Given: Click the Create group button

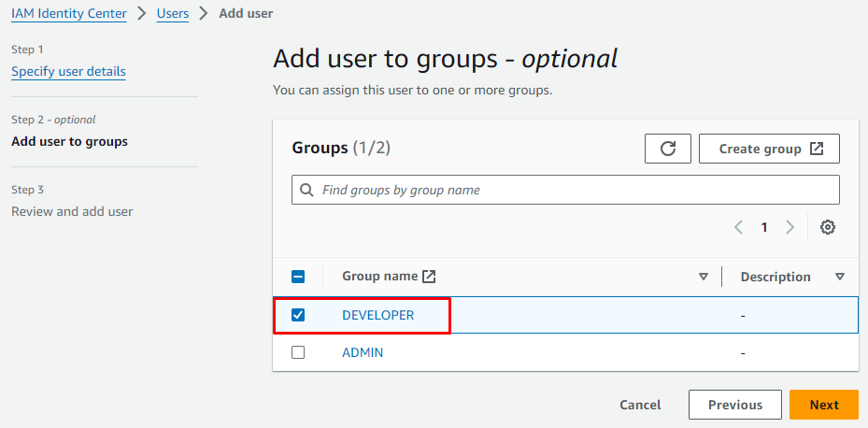Looking at the screenshot, I should pyautogui.click(x=769, y=149).
